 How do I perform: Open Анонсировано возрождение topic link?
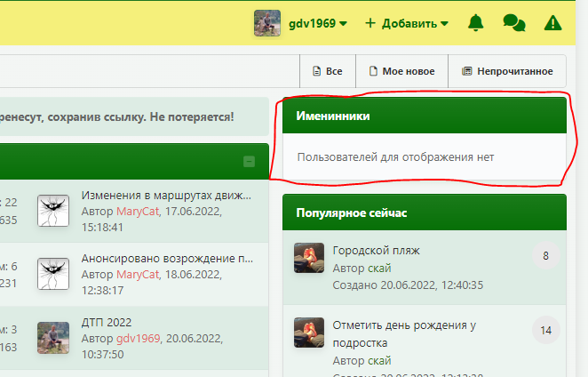point(167,259)
